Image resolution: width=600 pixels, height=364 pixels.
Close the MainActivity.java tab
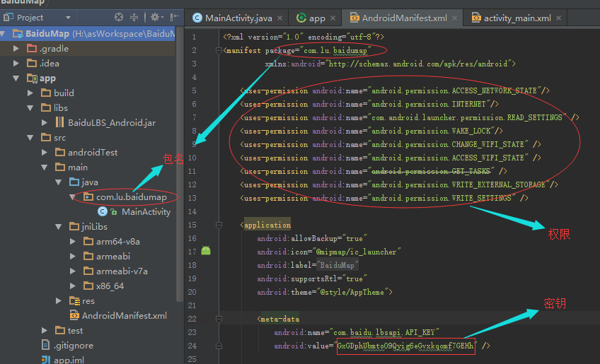280,18
